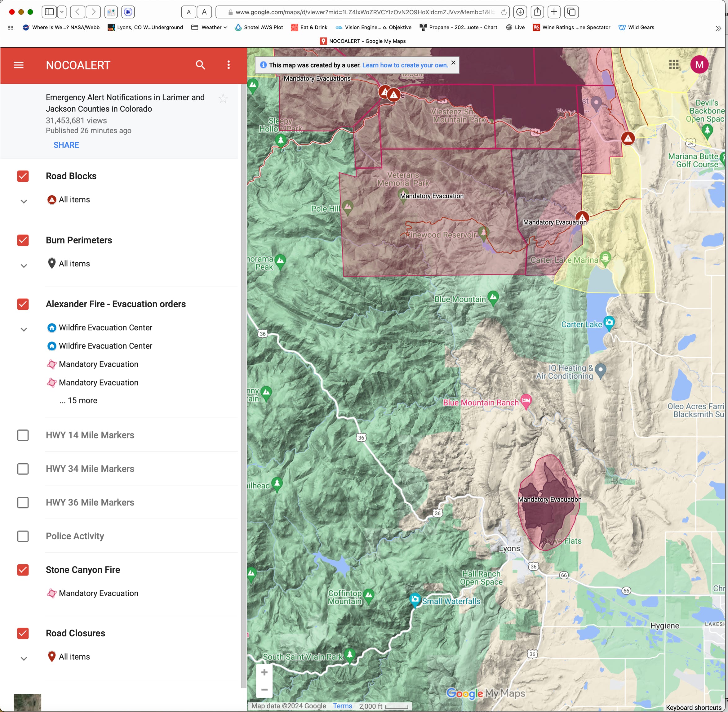Enable the Police Activity layer

pos(23,536)
